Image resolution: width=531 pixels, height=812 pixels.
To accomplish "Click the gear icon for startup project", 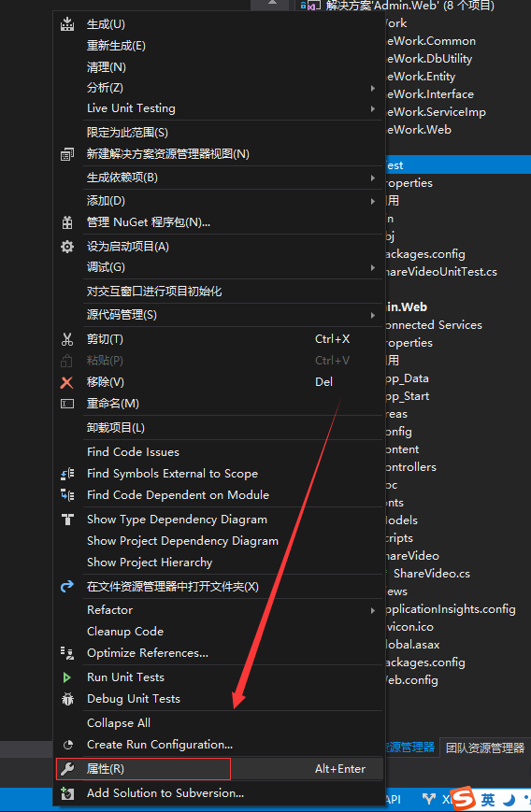I will [x=67, y=247].
